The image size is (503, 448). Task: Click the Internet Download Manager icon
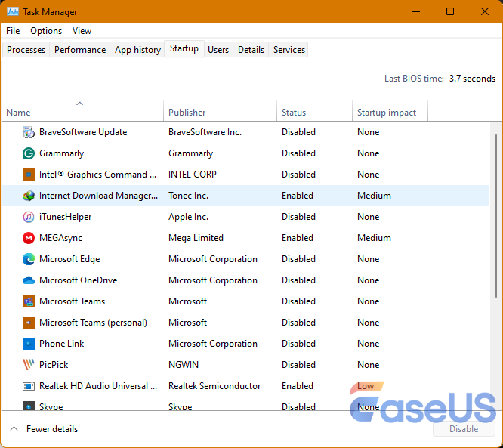tap(29, 196)
